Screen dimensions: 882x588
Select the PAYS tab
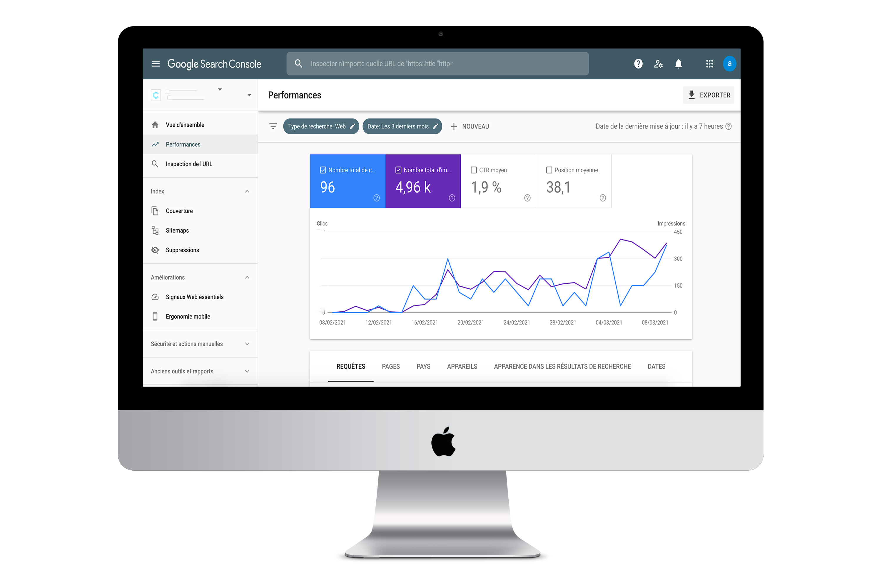coord(423,366)
